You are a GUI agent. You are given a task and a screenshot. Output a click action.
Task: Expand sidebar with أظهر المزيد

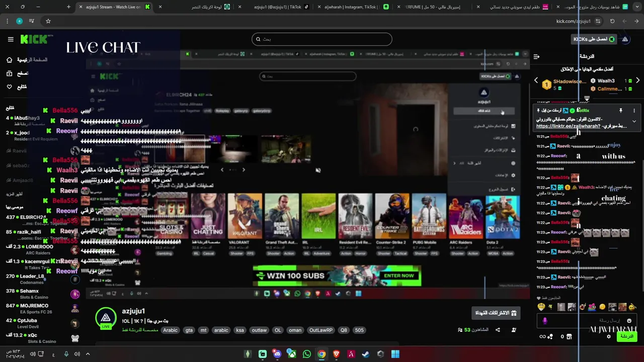click(15, 194)
